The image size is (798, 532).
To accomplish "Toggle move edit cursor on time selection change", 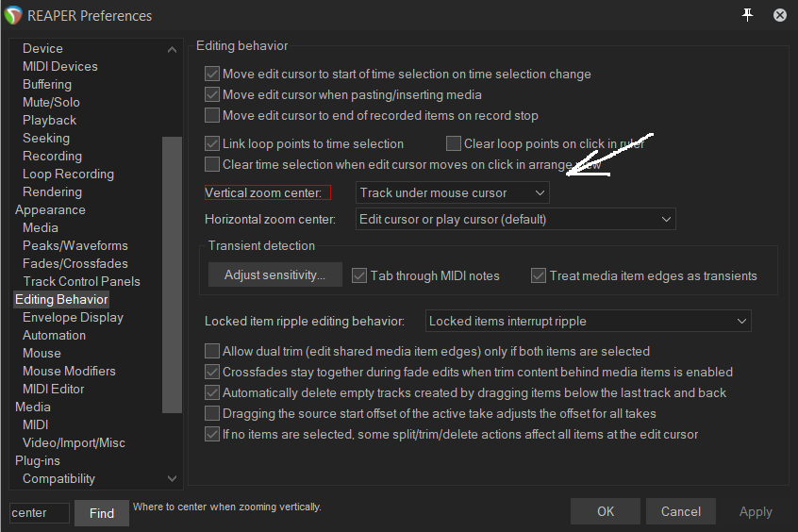I will pyautogui.click(x=211, y=74).
